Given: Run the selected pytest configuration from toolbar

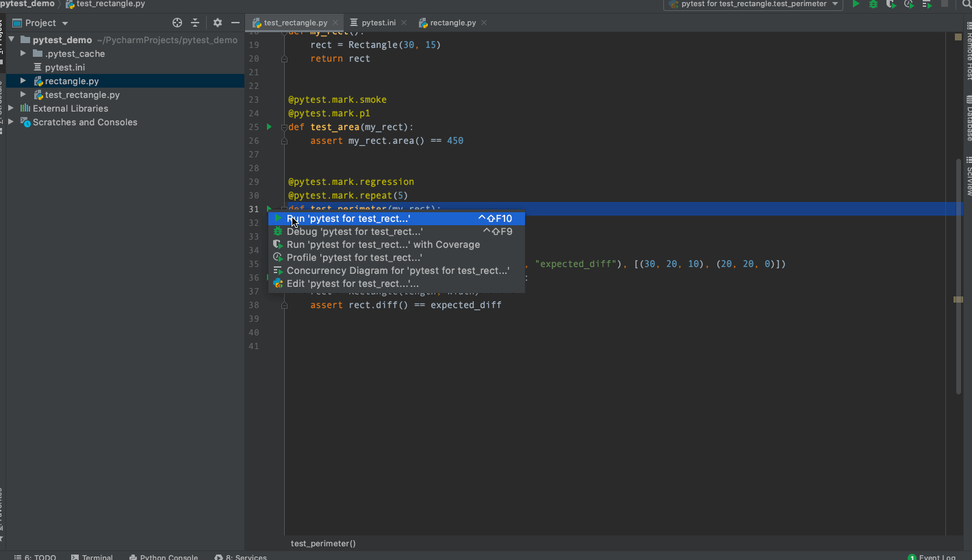Looking at the screenshot, I should pos(856,4).
